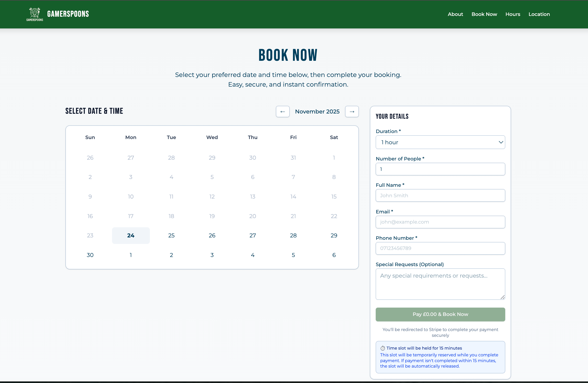Click the Gamerspoons stag logo icon
The height and width of the screenshot is (383, 588).
(34, 14)
